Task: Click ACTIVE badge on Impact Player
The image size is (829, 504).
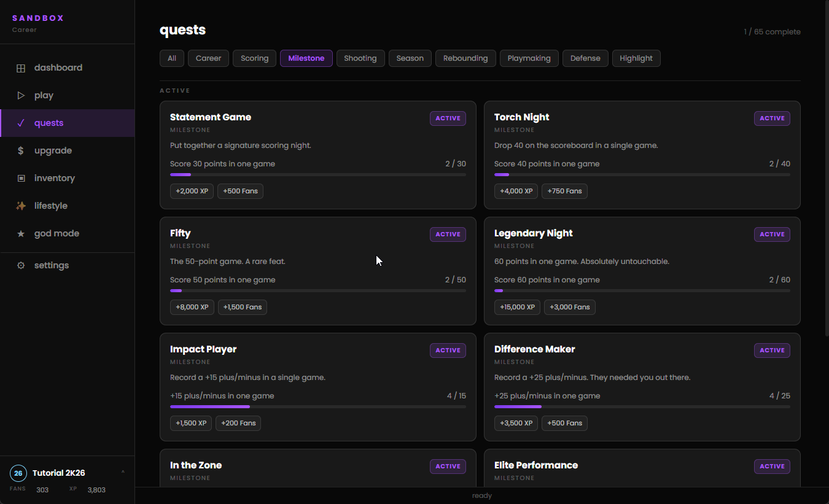Action: click(x=448, y=351)
